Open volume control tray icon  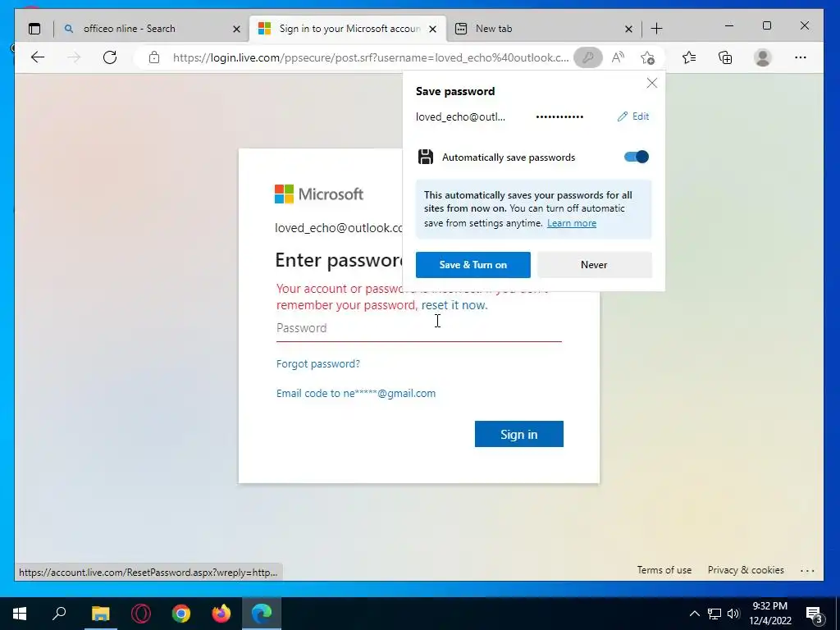[733, 614]
